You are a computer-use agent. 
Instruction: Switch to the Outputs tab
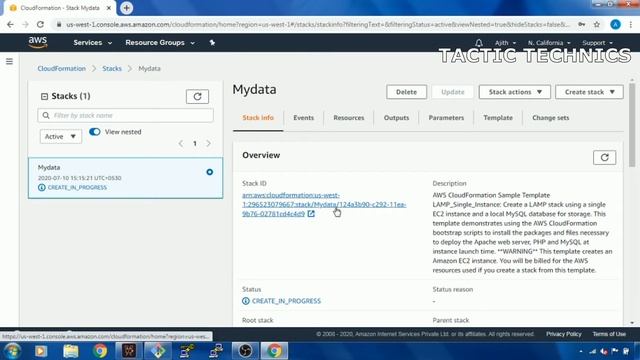(396, 118)
